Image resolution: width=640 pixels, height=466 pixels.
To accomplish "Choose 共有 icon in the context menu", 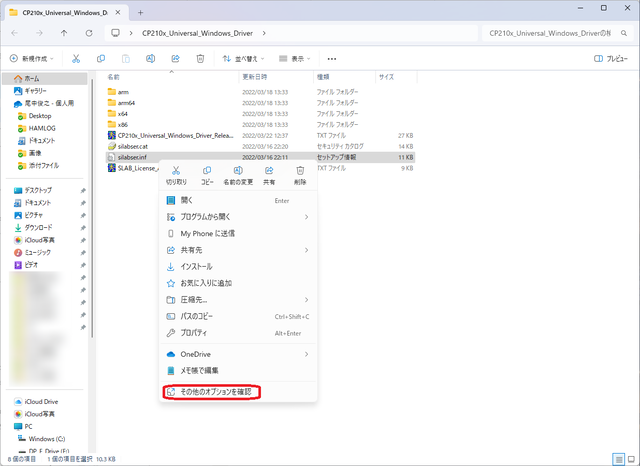I will point(269,176).
